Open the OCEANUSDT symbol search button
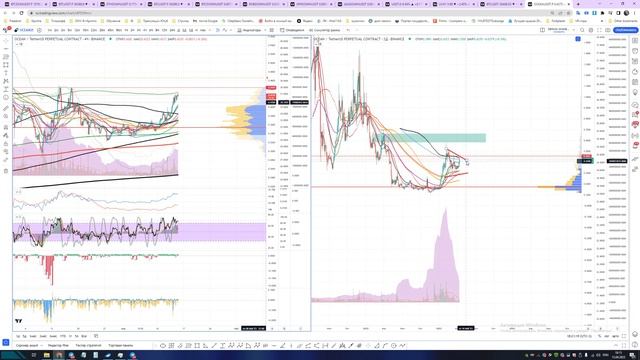640x360 pixels. (x=24, y=30)
